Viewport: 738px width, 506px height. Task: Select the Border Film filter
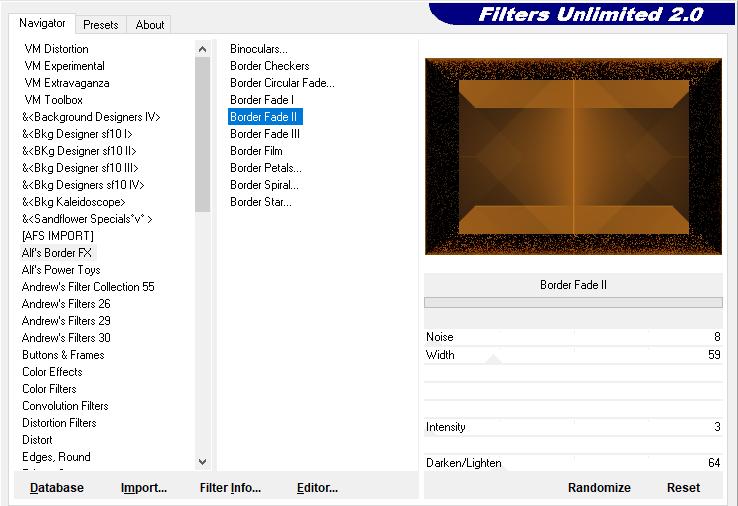click(257, 151)
